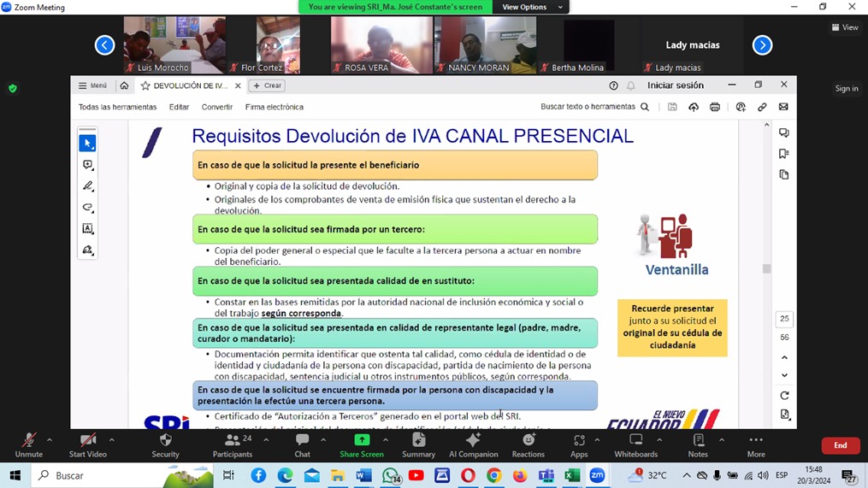Screen dimensions: 868x488
Task: Show next participants with right arrow
Action: click(x=762, y=45)
